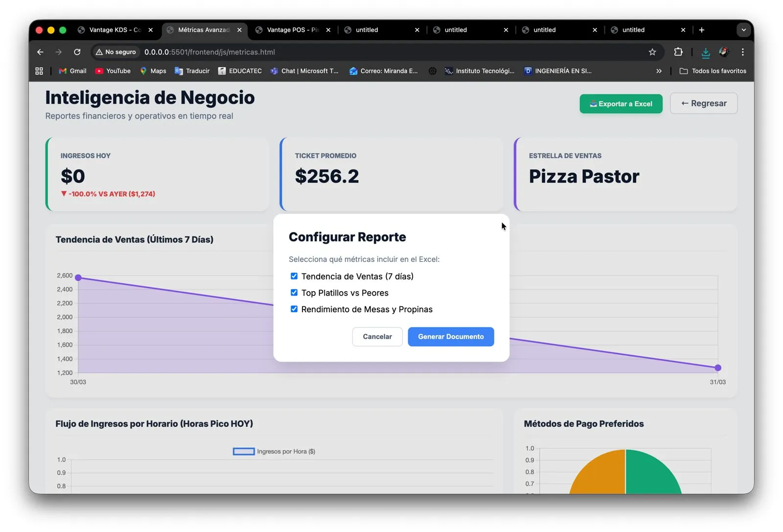The width and height of the screenshot is (783, 532).
Task: Open the downloads icon in toolbar
Action: point(705,52)
